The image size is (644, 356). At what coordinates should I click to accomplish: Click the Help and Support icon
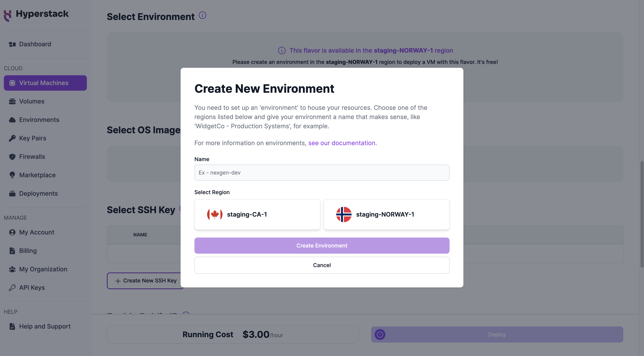pos(12,326)
